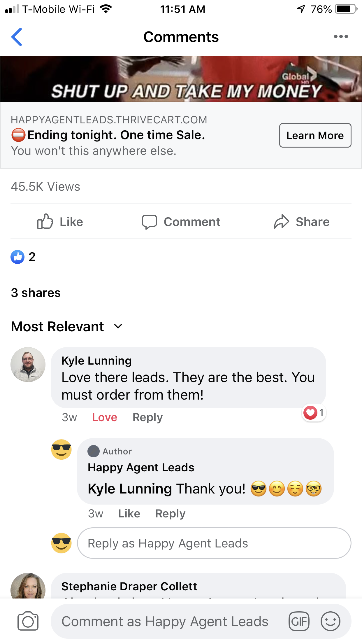
Task: Open the 3 shares list
Action: [x=36, y=293]
